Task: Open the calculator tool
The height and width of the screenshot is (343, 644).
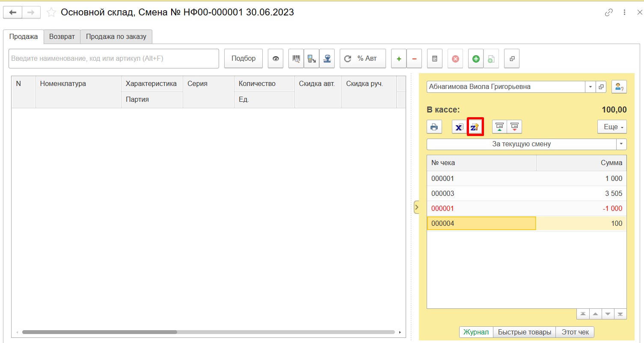Action: point(434,59)
